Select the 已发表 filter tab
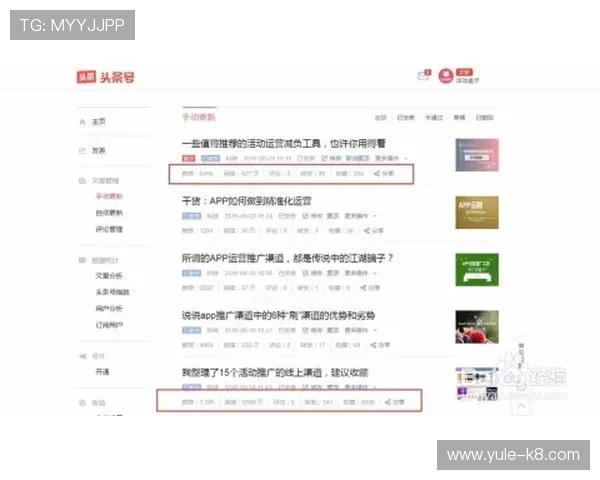The height and width of the screenshot is (480, 600). coord(406,117)
